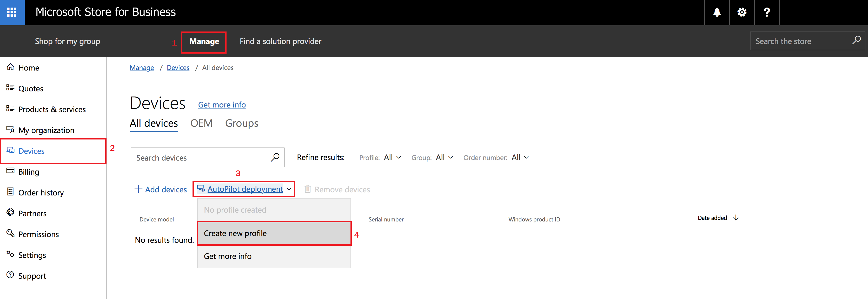This screenshot has height=299, width=868.
Task: Click the search devices magnifier icon
Action: 275,157
